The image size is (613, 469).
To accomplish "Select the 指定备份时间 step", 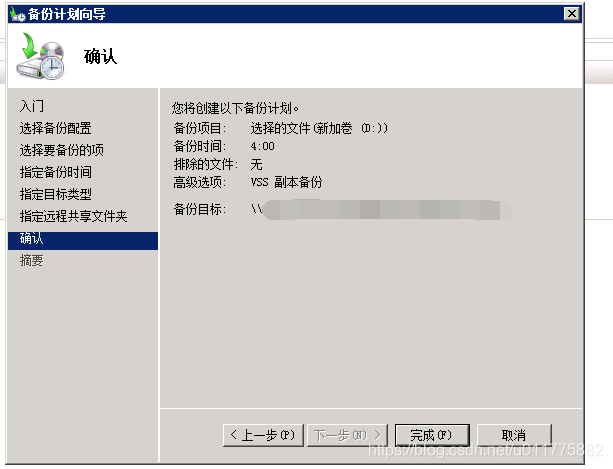I will (56, 172).
